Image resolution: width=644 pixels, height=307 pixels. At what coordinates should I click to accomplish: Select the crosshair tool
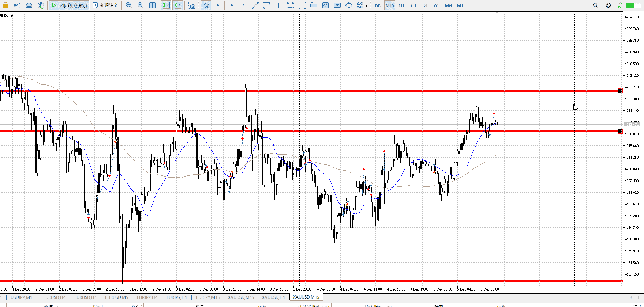(218, 5)
